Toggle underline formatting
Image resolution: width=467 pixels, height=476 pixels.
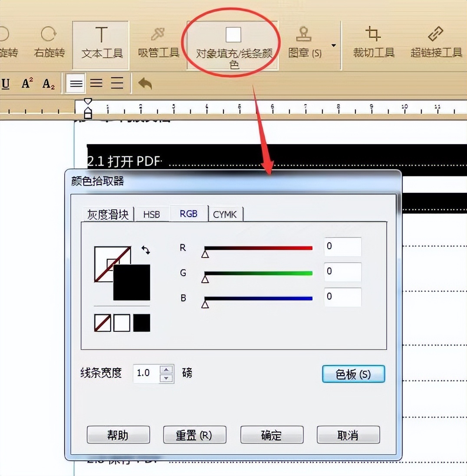click(6, 83)
